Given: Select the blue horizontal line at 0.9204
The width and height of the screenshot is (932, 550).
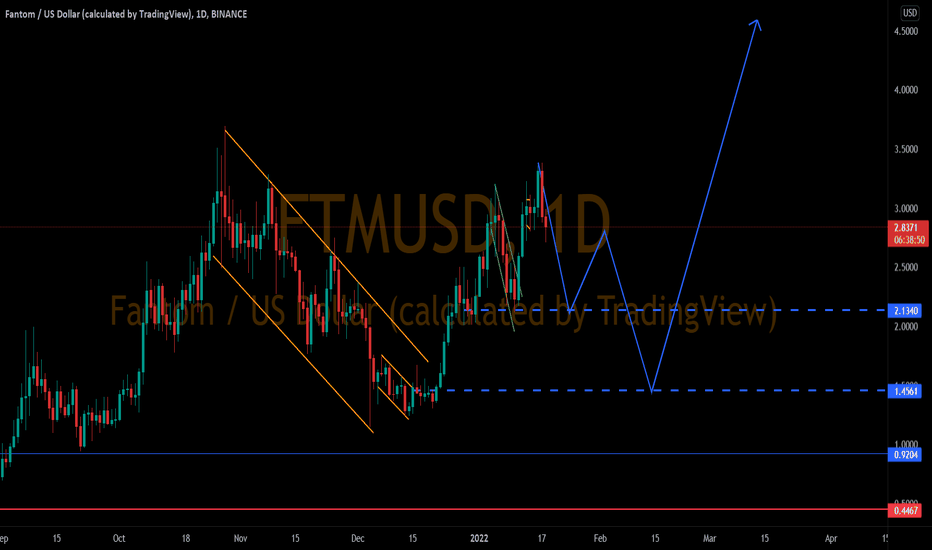Looking at the screenshot, I should click(x=443, y=454).
